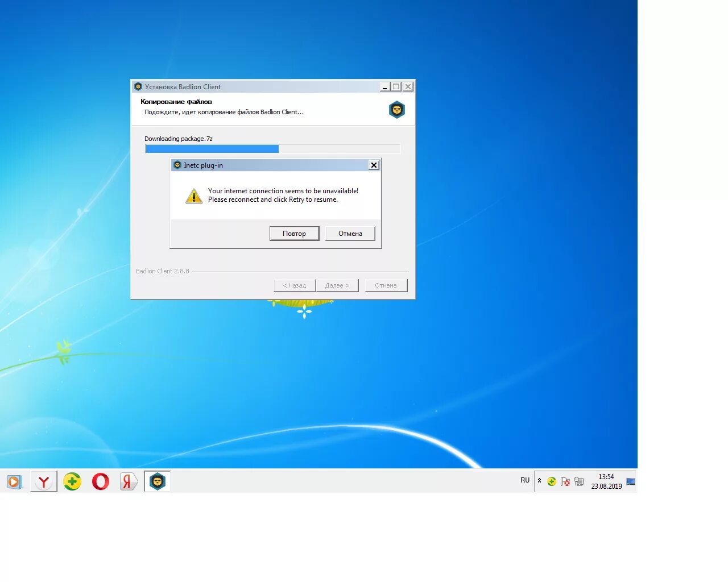The height and width of the screenshot is (582, 728).
Task: Click Отмена in the Inetc plug-in dialog
Action: pyautogui.click(x=350, y=234)
